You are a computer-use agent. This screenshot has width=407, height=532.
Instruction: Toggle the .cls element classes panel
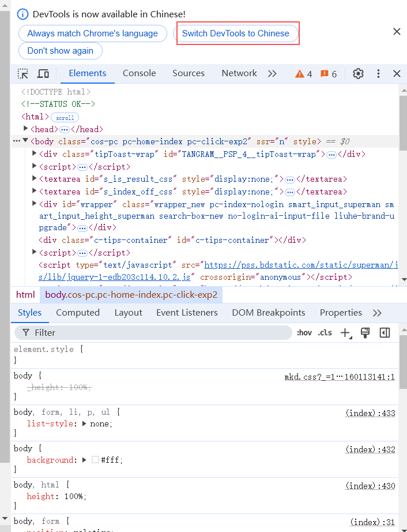pos(325,333)
